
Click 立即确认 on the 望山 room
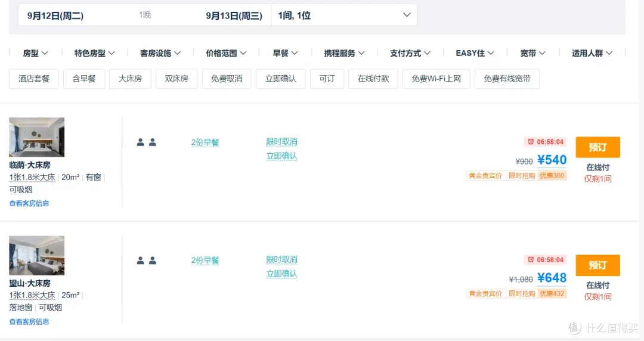[281, 274]
